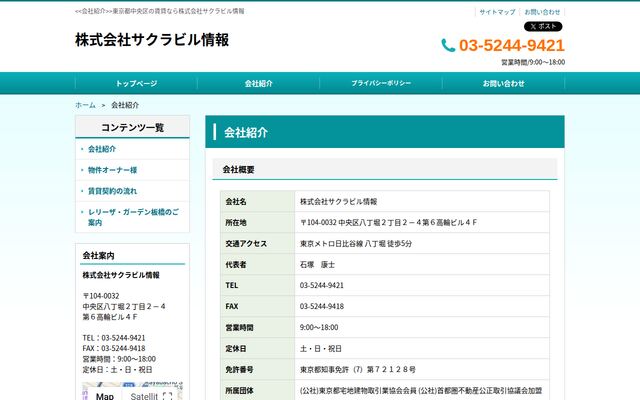Viewport: 640px width, 400px height.
Task: Click the sidebar line FAX：03-5244-9418
Action: [x=114, y=348]
